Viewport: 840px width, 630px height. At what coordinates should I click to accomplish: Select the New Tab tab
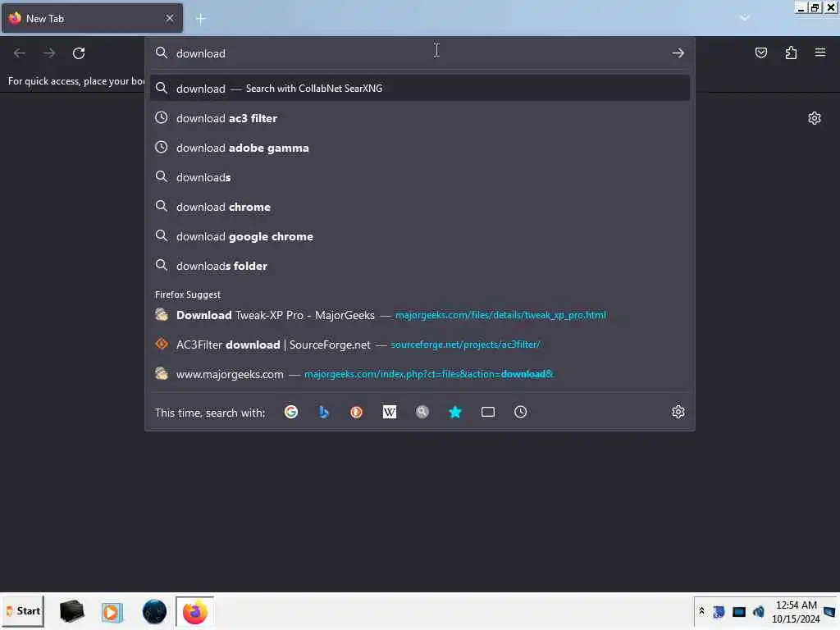[x=92, y=18]
